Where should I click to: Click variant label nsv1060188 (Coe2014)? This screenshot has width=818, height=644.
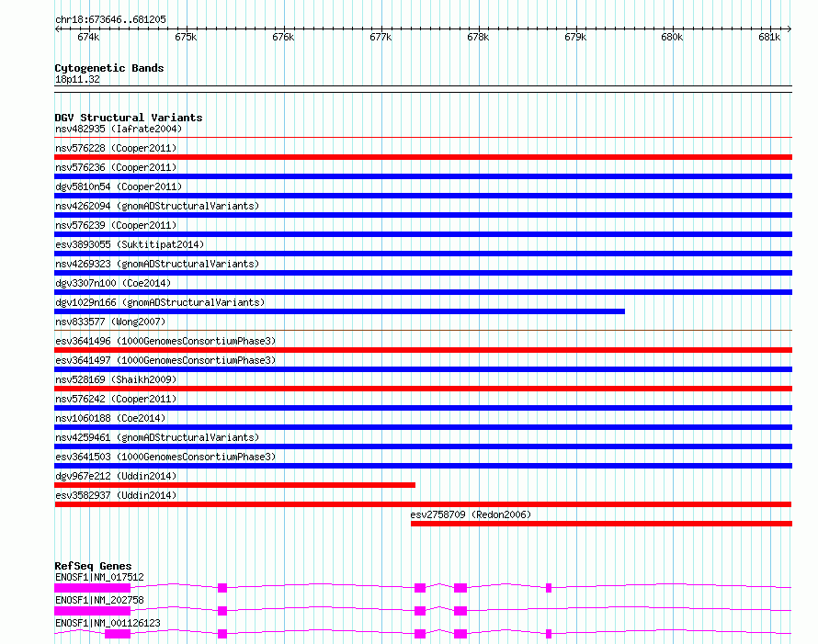(x=110, y=418)
